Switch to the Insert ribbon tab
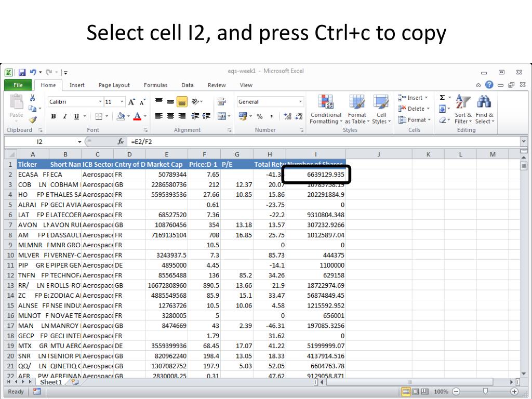Viewport: 532px width, 399px height. (x=77, y=85)
